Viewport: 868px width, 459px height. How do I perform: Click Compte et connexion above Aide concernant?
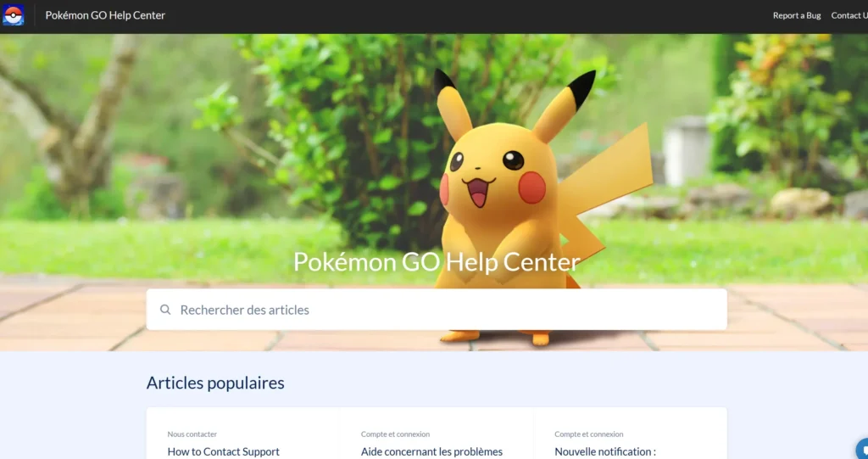[x=395, y=434]
